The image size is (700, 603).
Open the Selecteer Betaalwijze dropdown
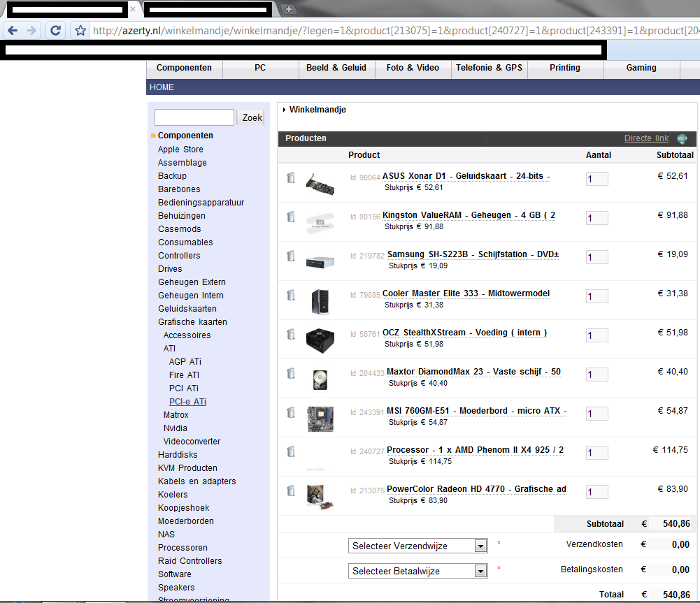(418, 571)
